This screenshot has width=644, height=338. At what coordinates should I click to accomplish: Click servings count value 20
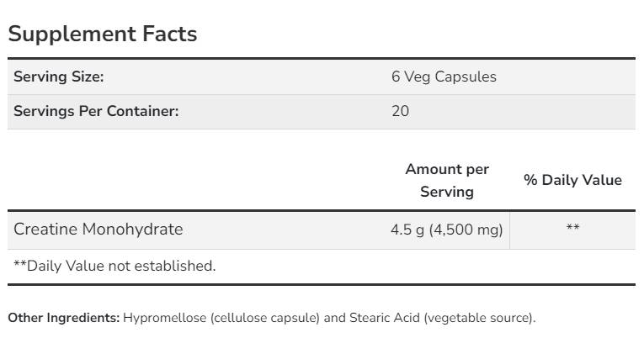(400, 111)
